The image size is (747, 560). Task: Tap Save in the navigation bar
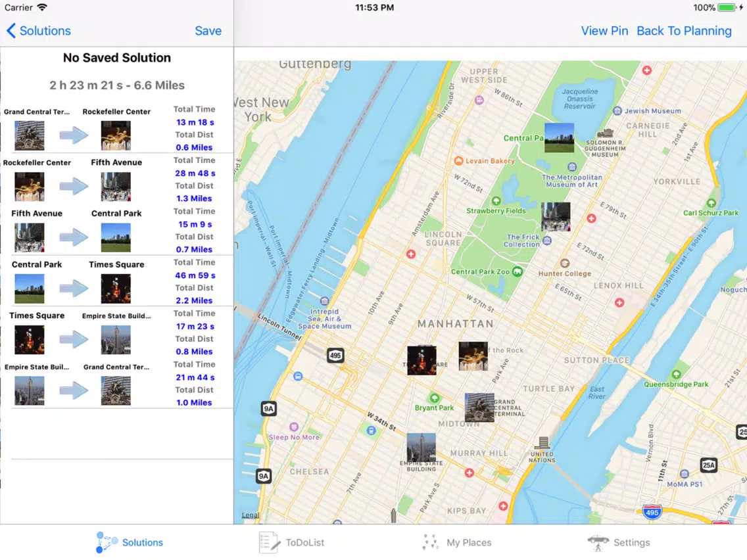(208, 31)
